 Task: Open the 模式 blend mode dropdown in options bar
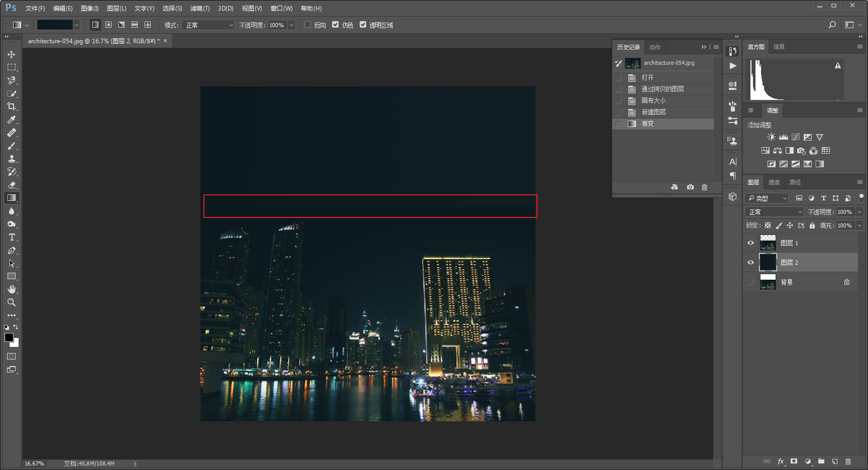coord(208,25)
